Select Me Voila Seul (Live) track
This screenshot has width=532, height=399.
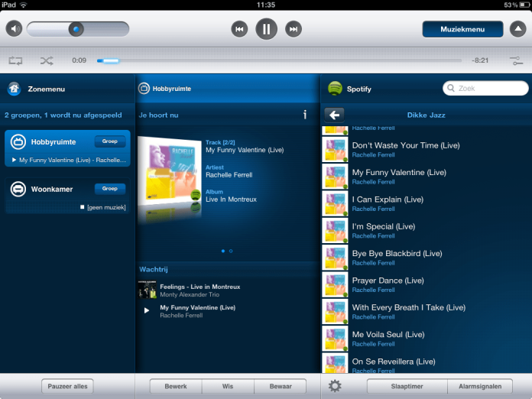click(x=427, y=339)
